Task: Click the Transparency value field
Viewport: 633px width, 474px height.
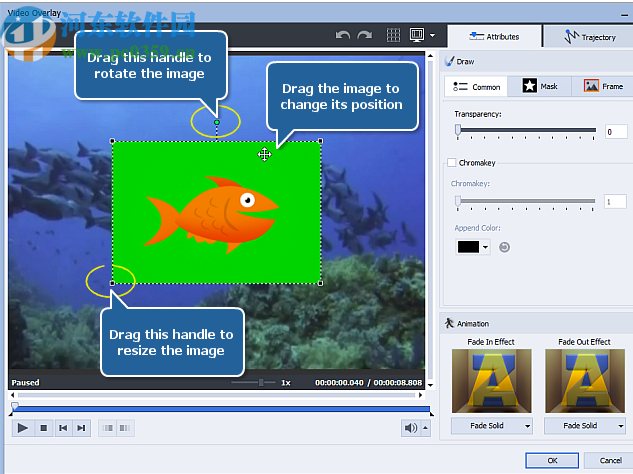Action: (616, 132)
